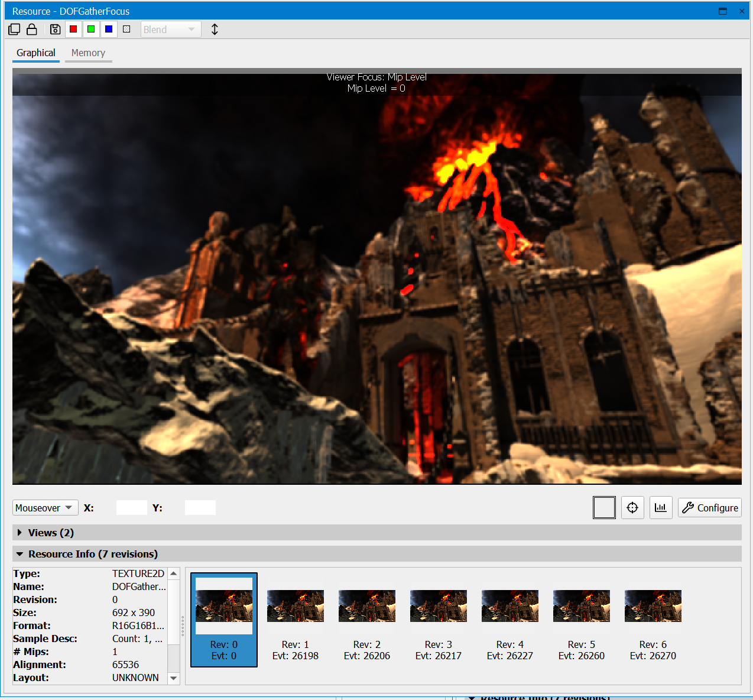Screen dimensions: 753x700
Task: Toggle the alpha channel checkerboard swatch
Action: tap(126, 29)
